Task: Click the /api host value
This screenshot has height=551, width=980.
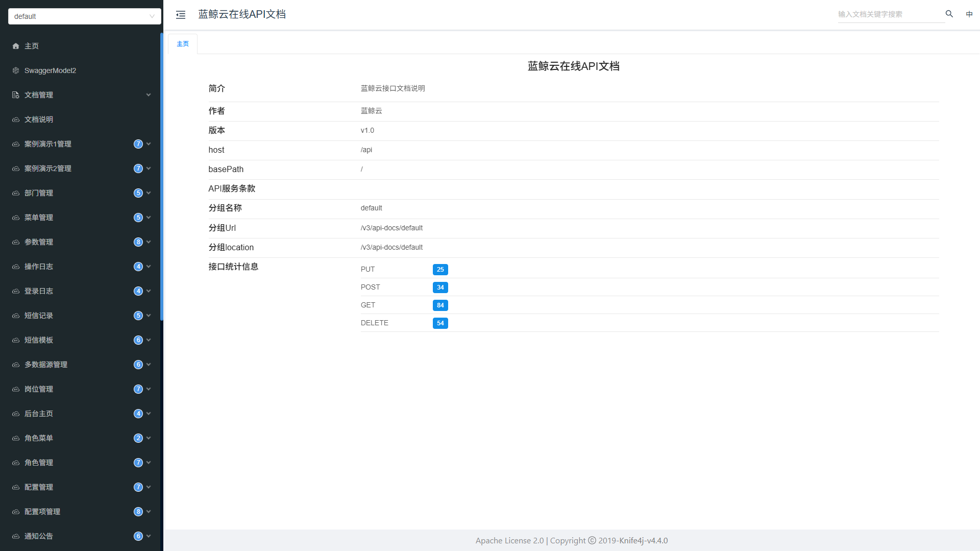Action: [x=366, y=150]
